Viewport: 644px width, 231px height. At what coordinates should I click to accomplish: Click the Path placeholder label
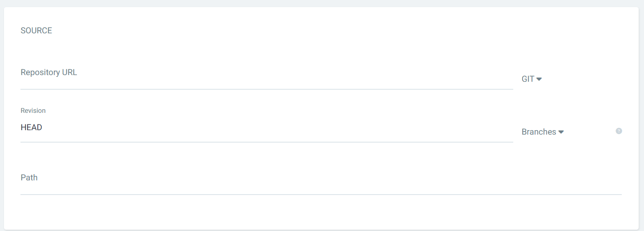tap(29, 178)
